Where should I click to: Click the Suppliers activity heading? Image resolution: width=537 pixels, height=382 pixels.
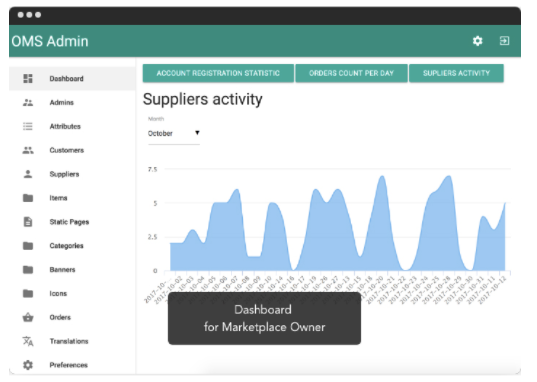click(202, 99)
